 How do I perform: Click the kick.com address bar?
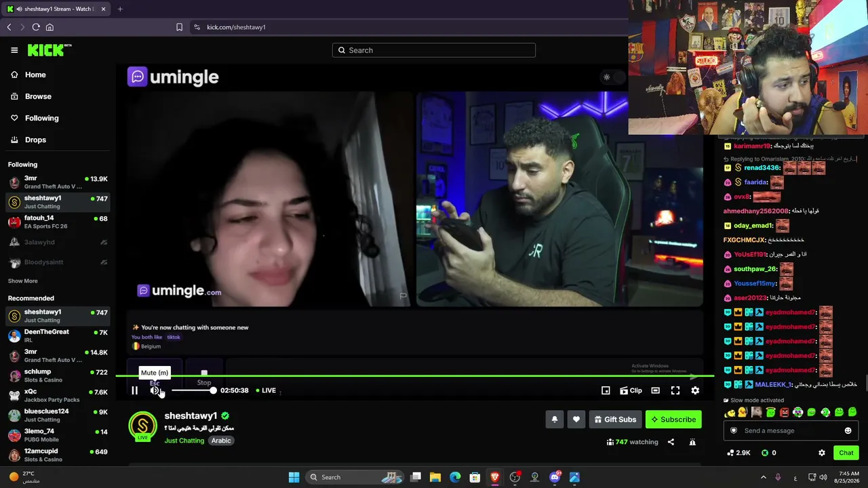407,27
